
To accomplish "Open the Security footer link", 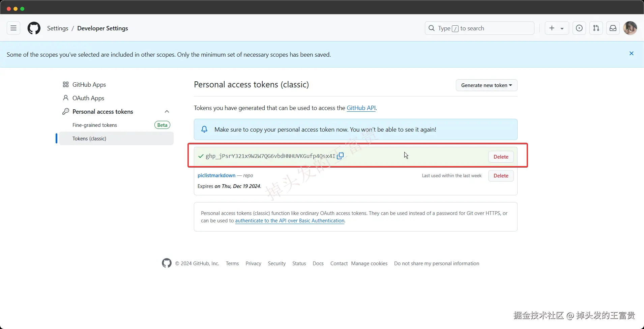I will click(x=277, y=264).
